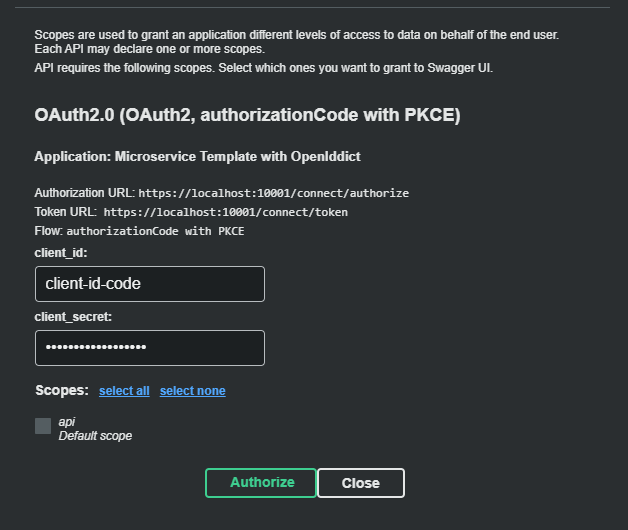Viewport: 628px width, 530px height.
Task: Click the 'select none' scopes link
Action: (x=192, y=391)
